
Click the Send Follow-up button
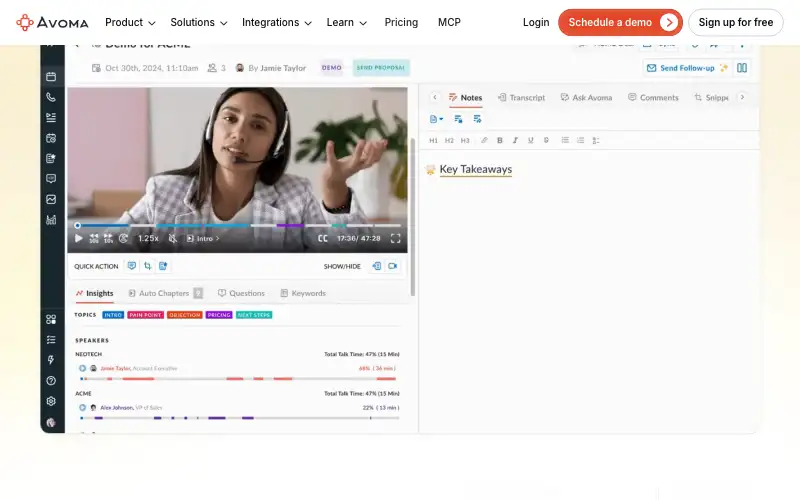coord(687,68)
